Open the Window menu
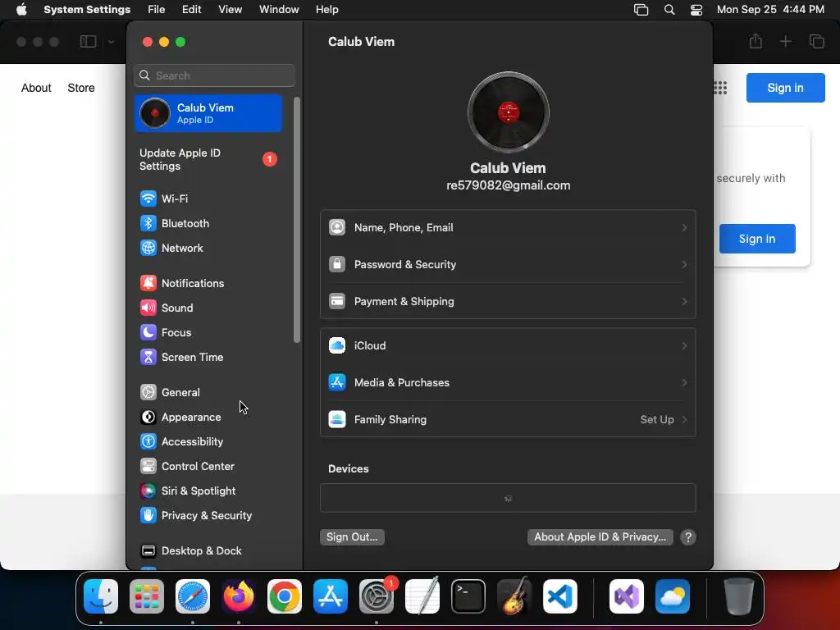Image resolution: width=840 pixels, height=630 pixels. point(279,10)
